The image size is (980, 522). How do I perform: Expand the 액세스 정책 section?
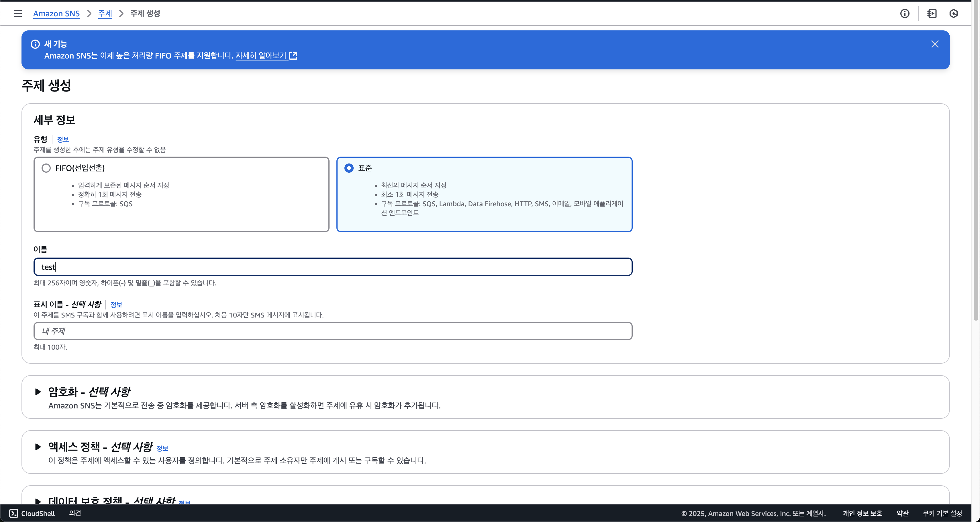click(38, 447)
